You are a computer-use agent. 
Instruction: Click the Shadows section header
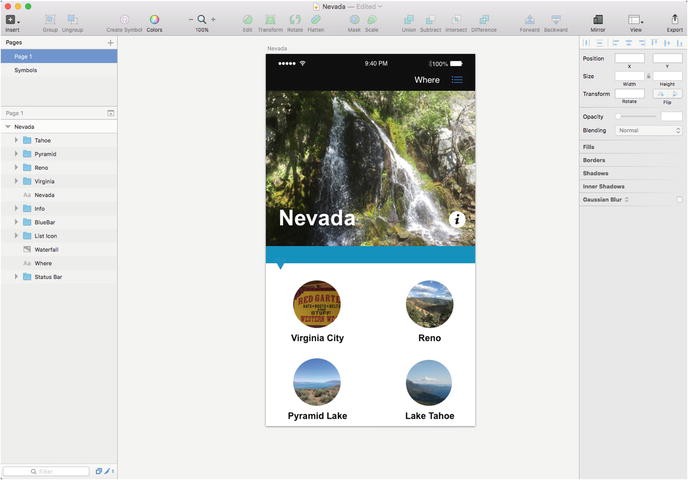pos(595,173)
